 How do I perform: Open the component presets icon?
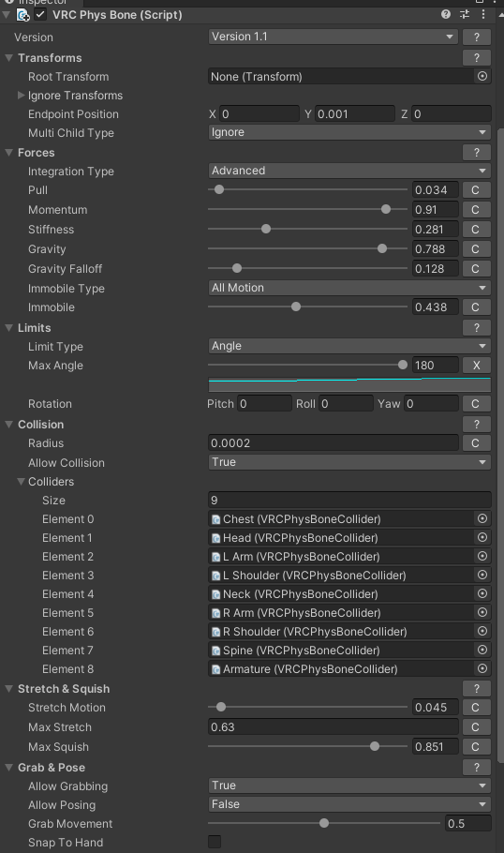click(x=465, y=15)
